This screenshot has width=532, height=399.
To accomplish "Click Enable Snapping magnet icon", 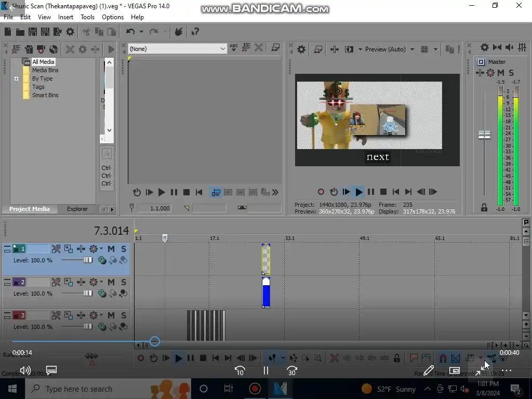I will click(443, 358).
